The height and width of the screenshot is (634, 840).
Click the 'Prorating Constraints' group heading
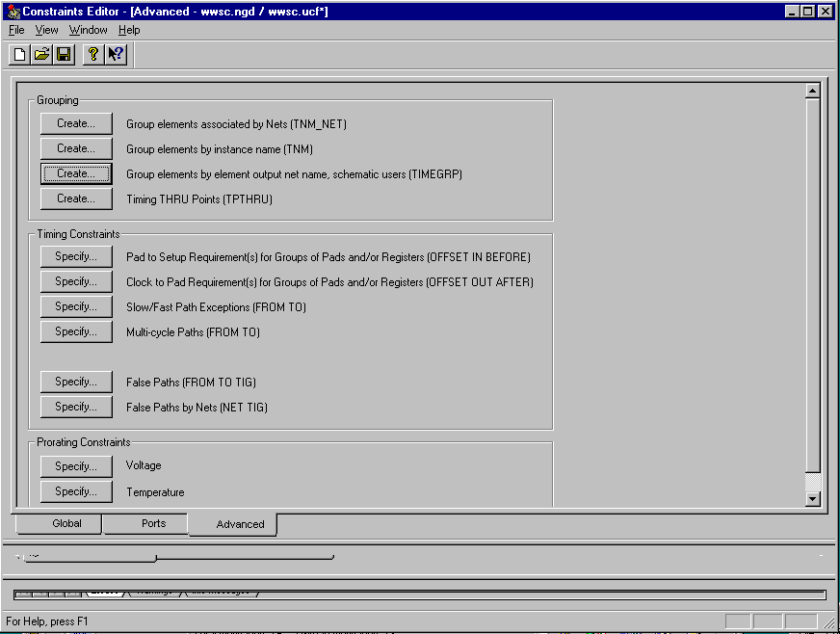point(84,442)
